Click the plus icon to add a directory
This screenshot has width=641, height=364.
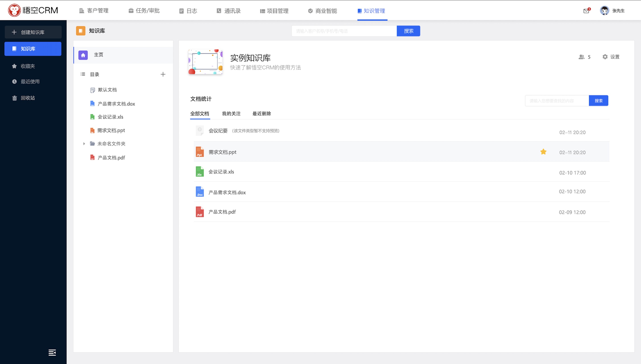click(163, 74)
